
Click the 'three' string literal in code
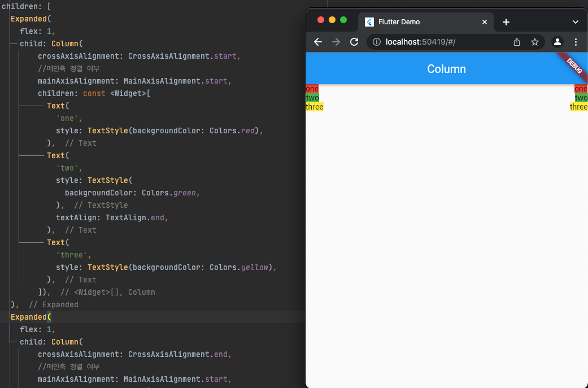click(72, 255)
